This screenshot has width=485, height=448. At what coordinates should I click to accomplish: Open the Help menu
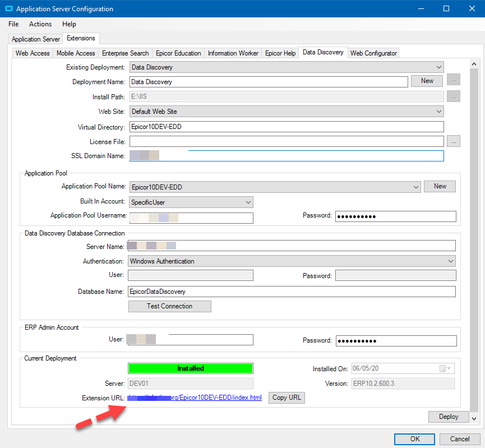click(x=69, y=24)
